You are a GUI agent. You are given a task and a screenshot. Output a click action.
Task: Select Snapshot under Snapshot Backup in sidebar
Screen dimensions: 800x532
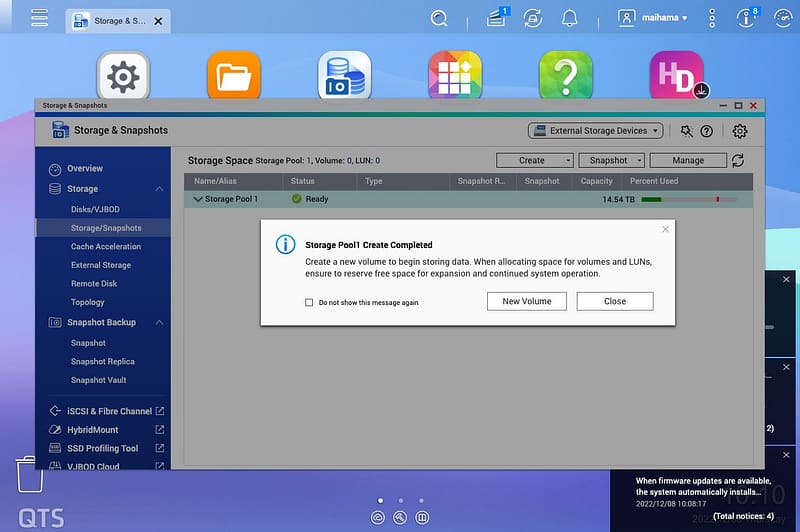pyautogui.click(x=88, y=343)
